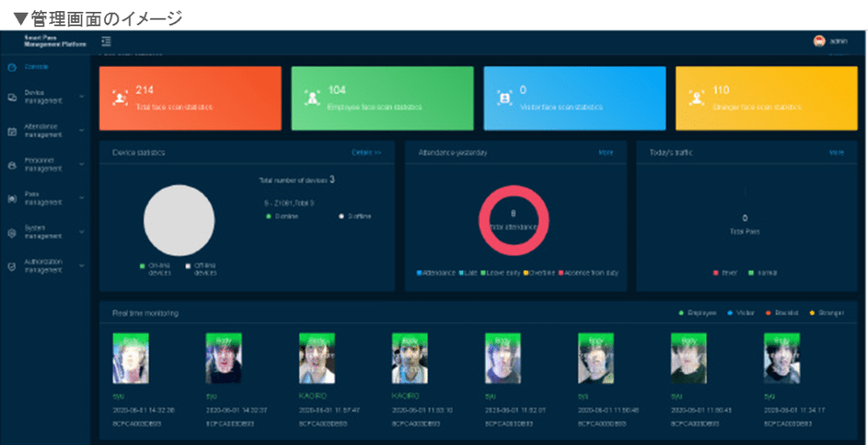Screen dimensions: 868x445
Task: Toggle the Off-line devices legend item
Action: point(200,269)
